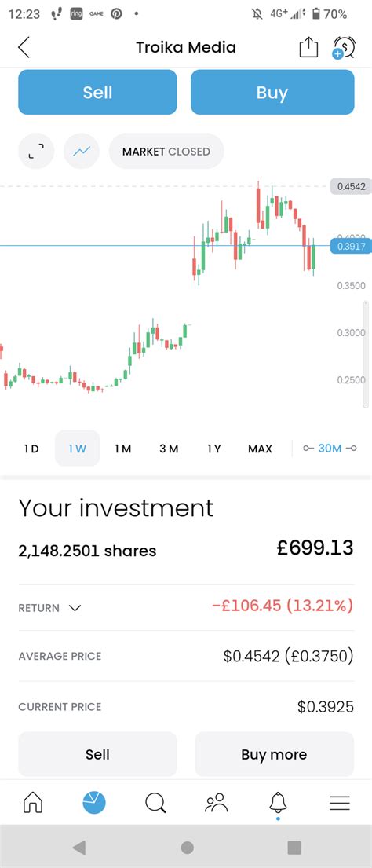372x868 pixels.
Task: Open search with the magnifier icon
Action: click(155, 802)
